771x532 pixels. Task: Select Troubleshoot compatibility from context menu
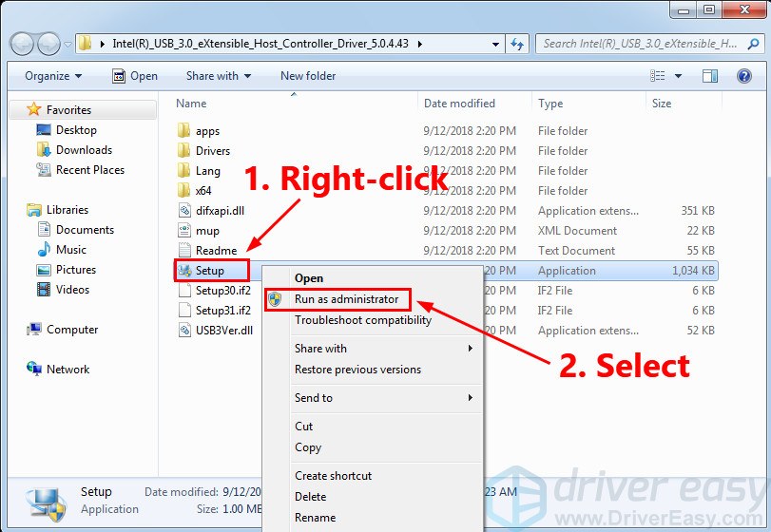(x=362, y=320)
